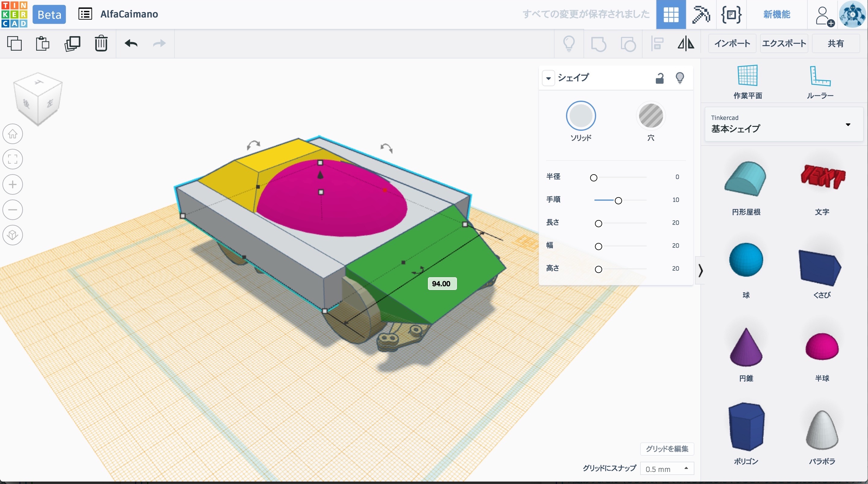Open the Blocks pickaxe mode icon
This screenshot has height=484, width=868.
[701, 14]
